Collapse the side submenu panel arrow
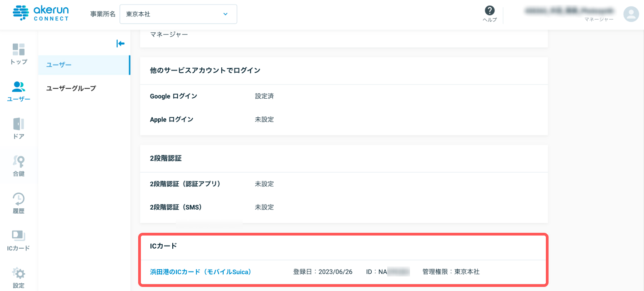 (120, 44)
